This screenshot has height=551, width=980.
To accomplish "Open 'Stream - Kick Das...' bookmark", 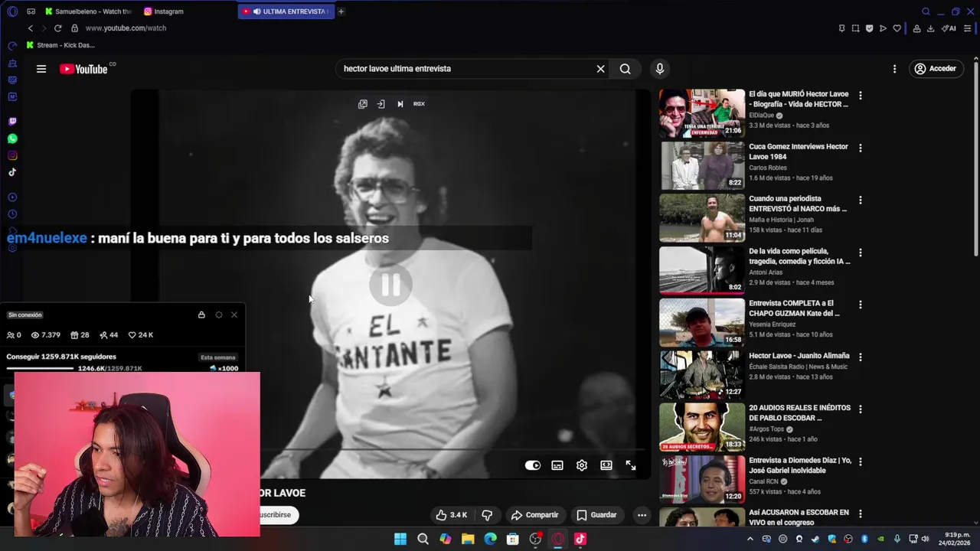I will coord(60,45).
